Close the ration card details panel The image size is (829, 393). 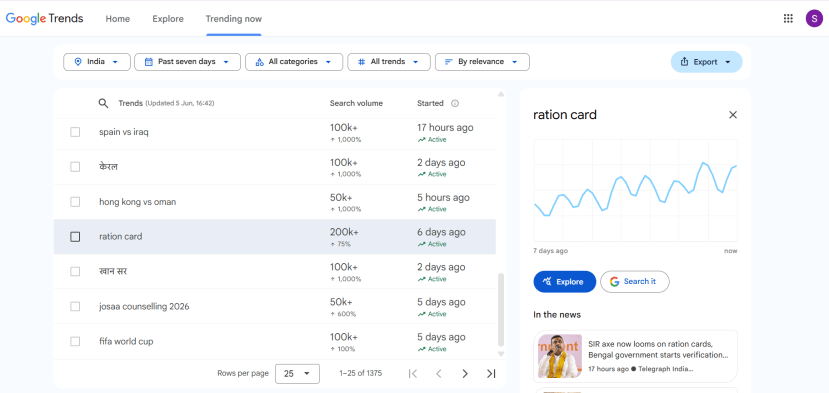(x=733, y=115)
